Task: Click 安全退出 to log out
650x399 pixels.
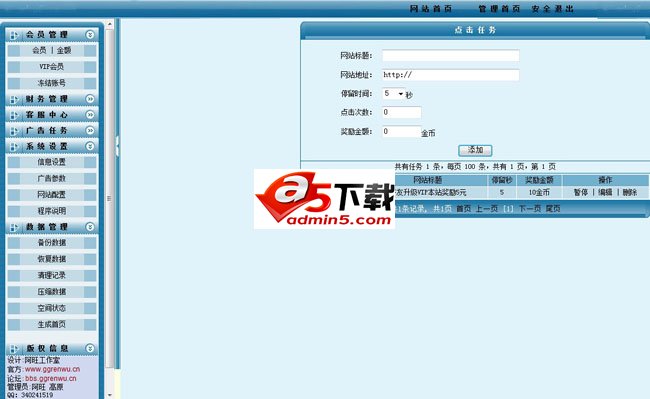Action: pos(553,8)
